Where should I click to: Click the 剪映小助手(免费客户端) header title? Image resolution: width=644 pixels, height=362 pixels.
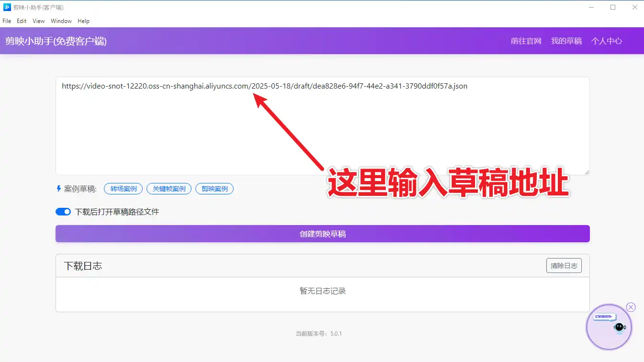pos(56,41)
